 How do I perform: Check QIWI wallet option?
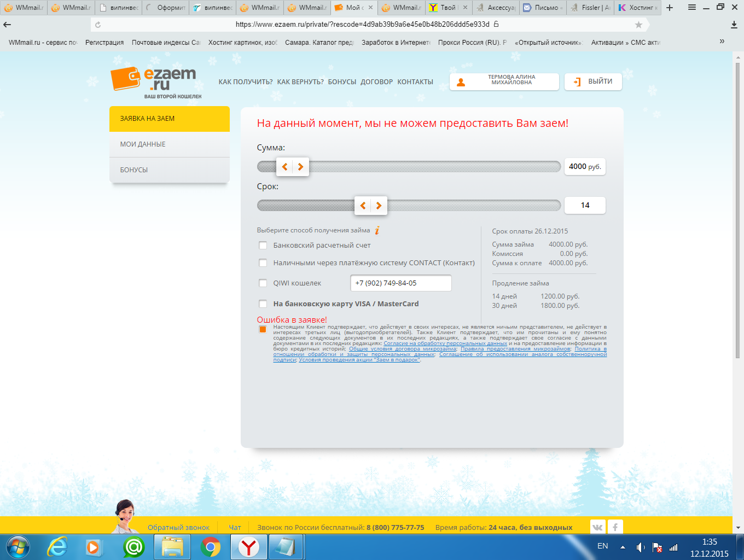click(263, 283)
